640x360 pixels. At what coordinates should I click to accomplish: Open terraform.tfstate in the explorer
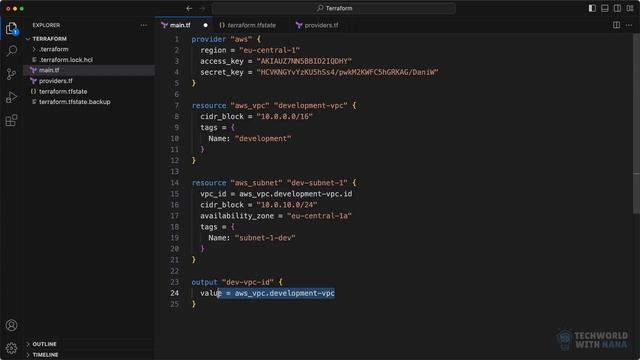pos(62,91)
